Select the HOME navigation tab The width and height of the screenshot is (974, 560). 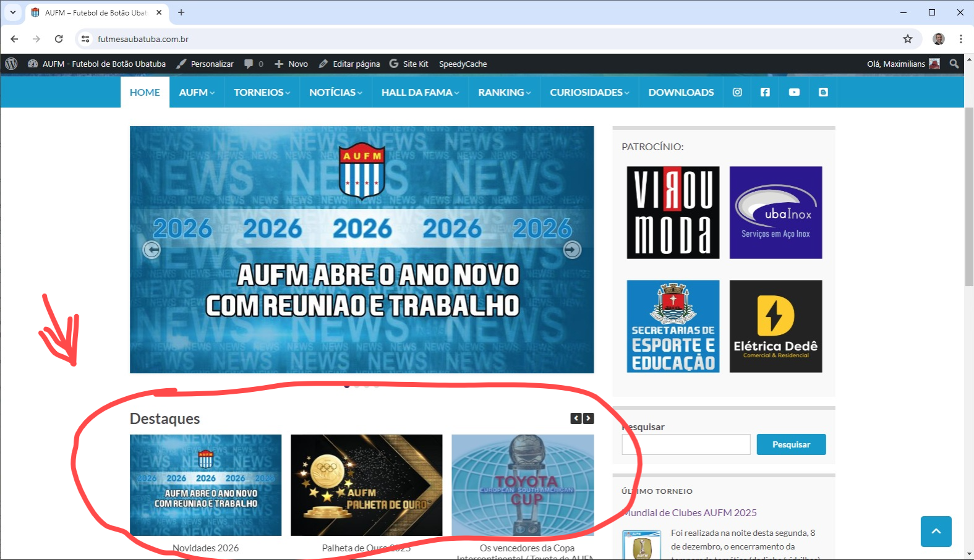(145, 92)
